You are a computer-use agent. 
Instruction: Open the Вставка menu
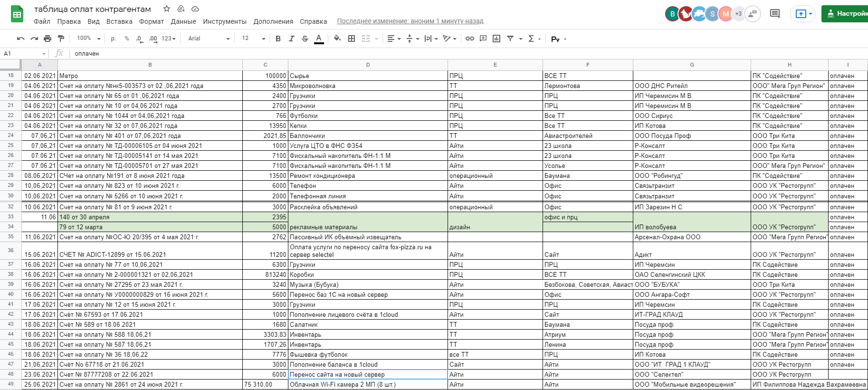pyautogui.click(x=119, y=21)
